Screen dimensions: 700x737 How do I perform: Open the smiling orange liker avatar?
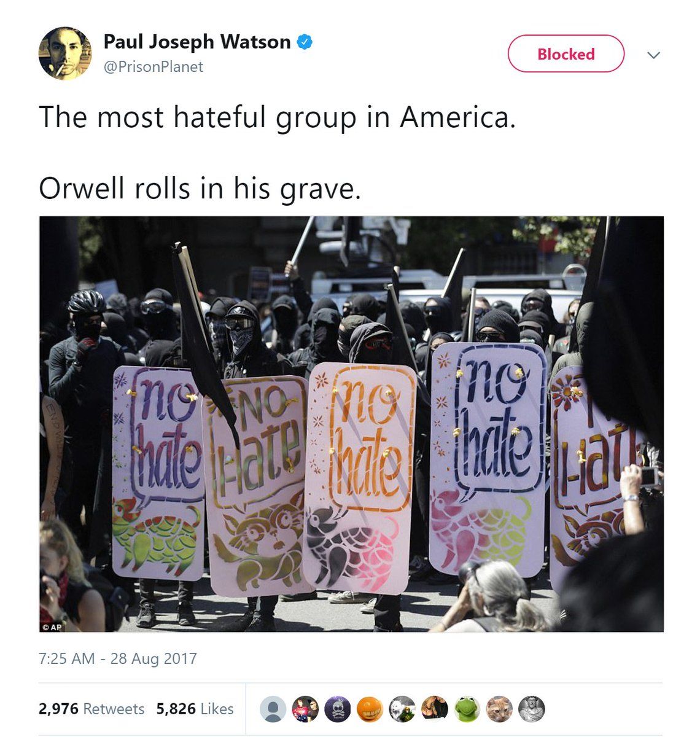(370, 709)
